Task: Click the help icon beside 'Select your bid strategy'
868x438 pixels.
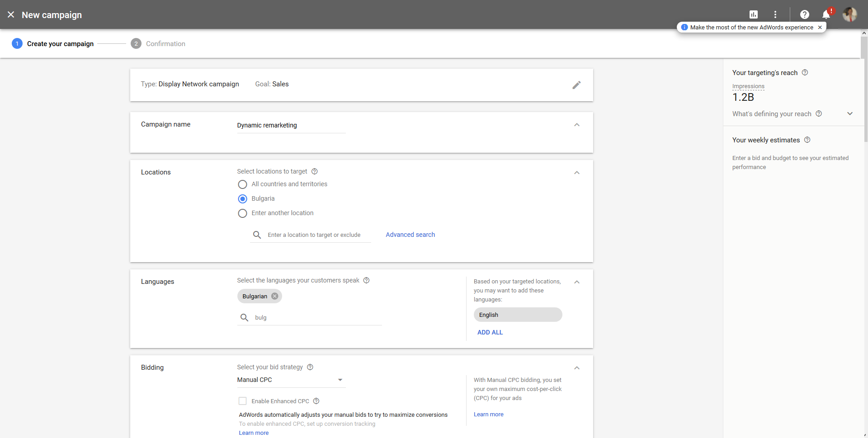Action: click(310, 367)
